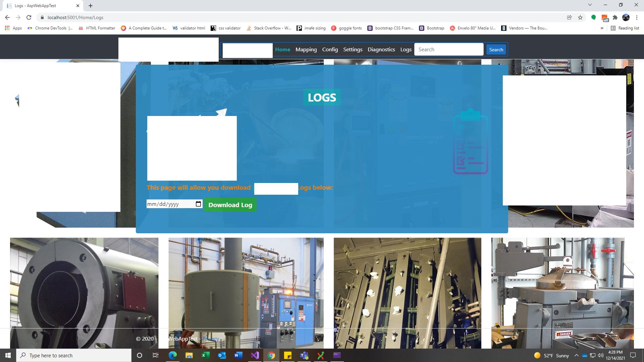The image size is (644, 362).
Task: Reload the current page
Action: pyautogui.click(x=29, y=17)
